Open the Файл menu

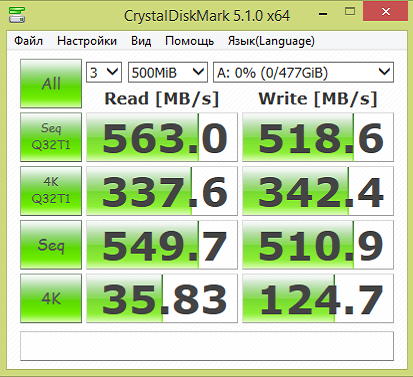pyautogui.click(x=28, y=41)
